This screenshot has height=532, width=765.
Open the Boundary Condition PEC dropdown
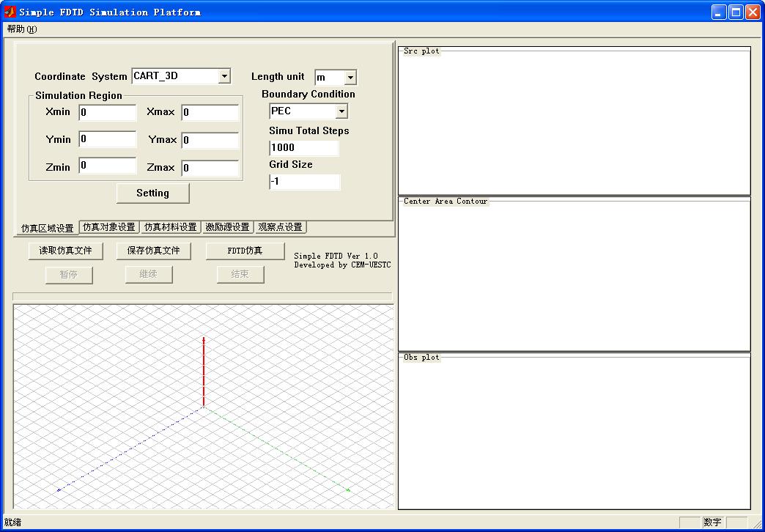[x=341, y=111]
